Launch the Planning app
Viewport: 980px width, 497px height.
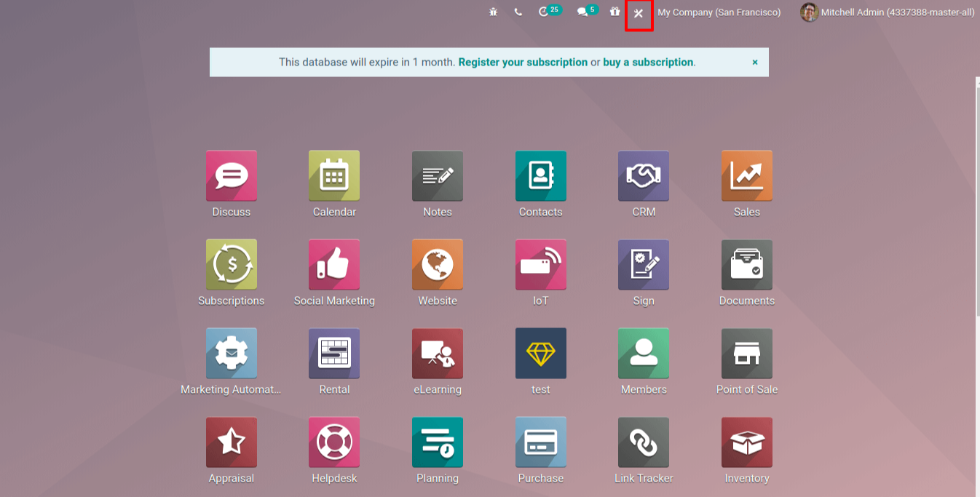click(x=438, y=442)
